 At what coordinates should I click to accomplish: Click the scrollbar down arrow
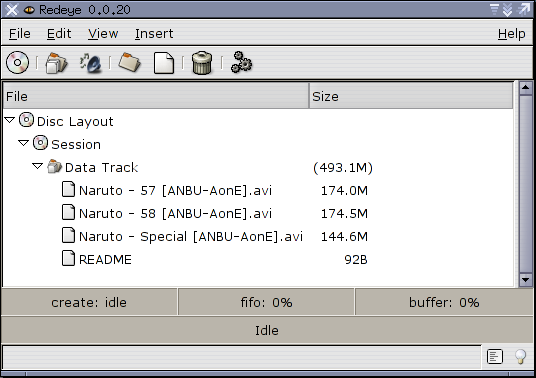(x=525, y=280)
